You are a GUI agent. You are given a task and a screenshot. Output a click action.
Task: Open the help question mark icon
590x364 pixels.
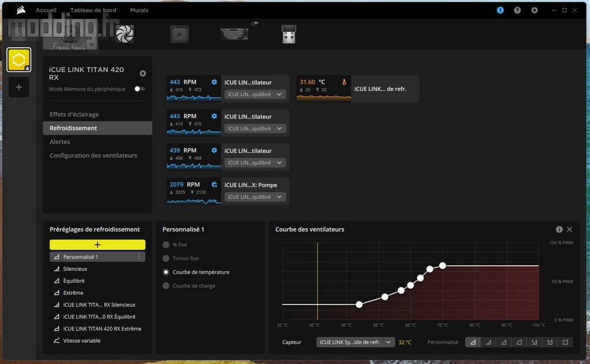(x=517, y=10)
